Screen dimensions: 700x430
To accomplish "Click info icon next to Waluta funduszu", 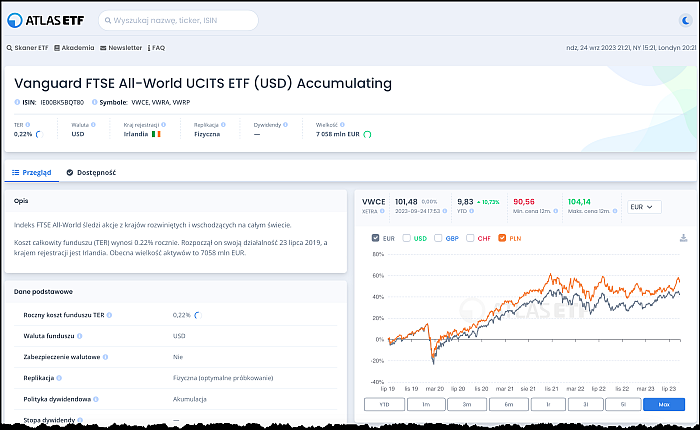I will [79, 336].
